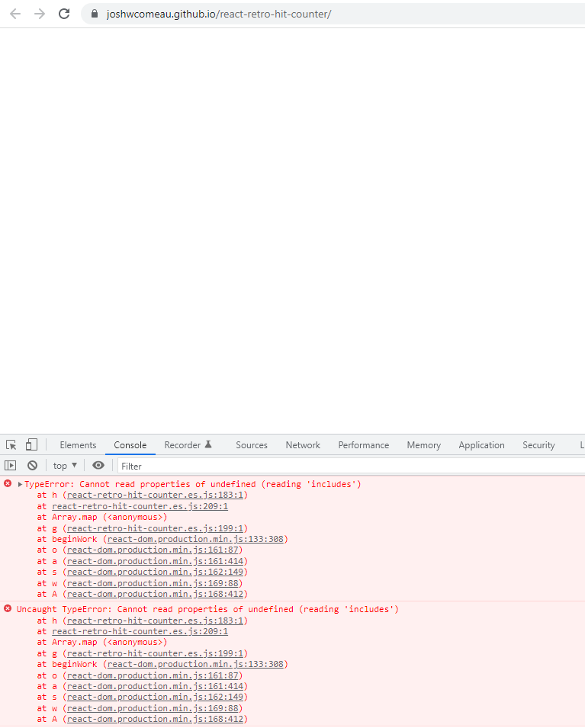Focus the console Filter field
This screenshot has height=728, width=585.
click(x=351, y=466)
